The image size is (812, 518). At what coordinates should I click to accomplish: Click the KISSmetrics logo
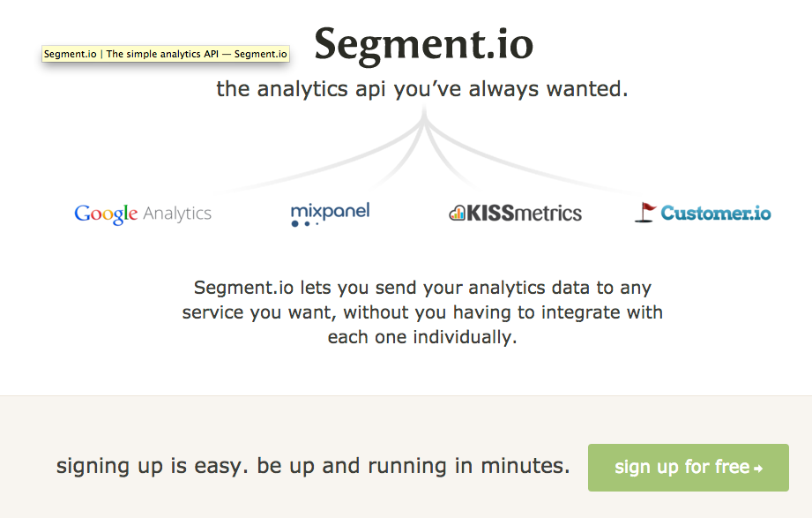(516, 213)
